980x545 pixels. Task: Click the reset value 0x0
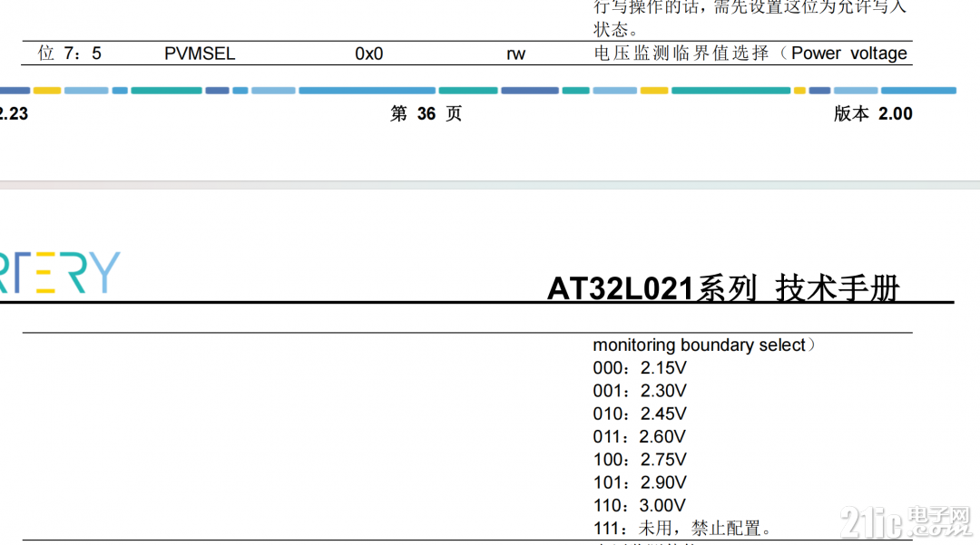(x=368, y=54)
